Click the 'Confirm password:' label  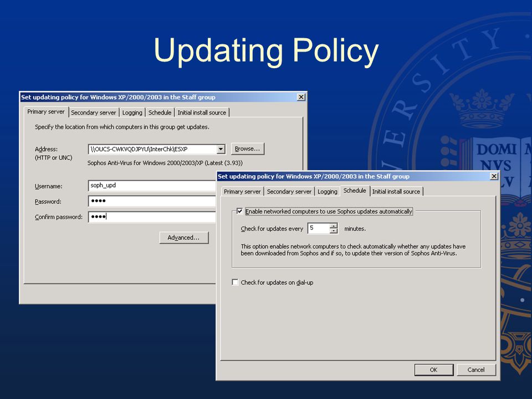[x=59, y=217]
